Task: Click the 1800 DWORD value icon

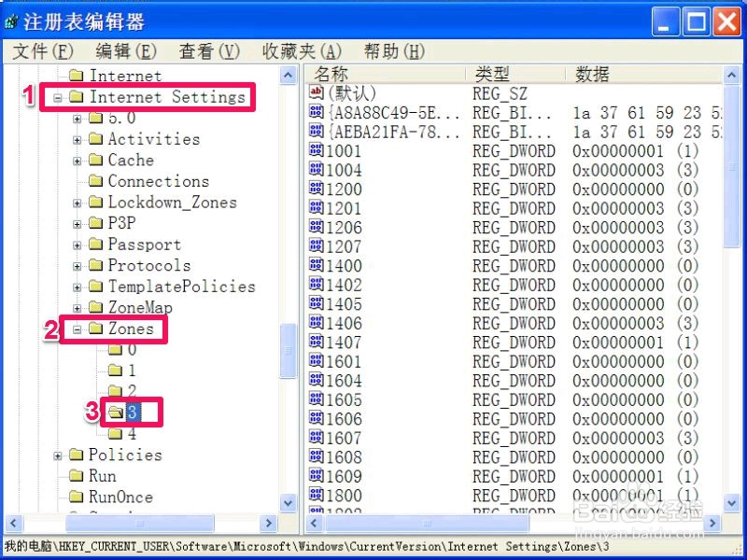Action: click(317, 495)
